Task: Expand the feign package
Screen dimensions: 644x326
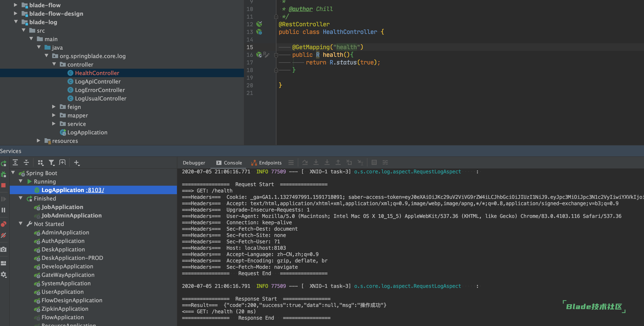Action: [54, 107]
